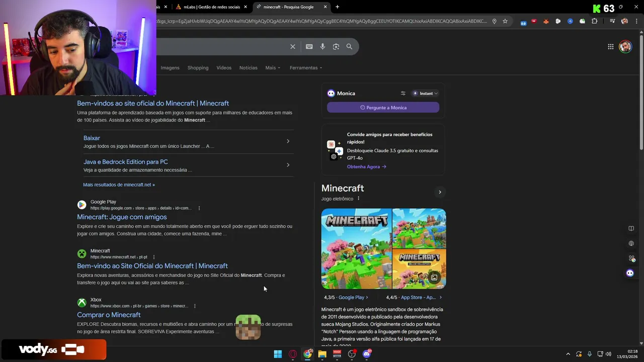
Task: View more Minecraft images icon on the thumbnail
Action: coord(434,277)
